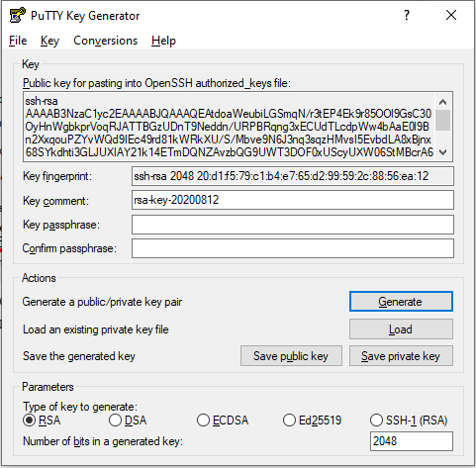Click 'Save the generated key' label
Image resolution: width=476 pixels, height=468 pixels.
click(79, 356)
